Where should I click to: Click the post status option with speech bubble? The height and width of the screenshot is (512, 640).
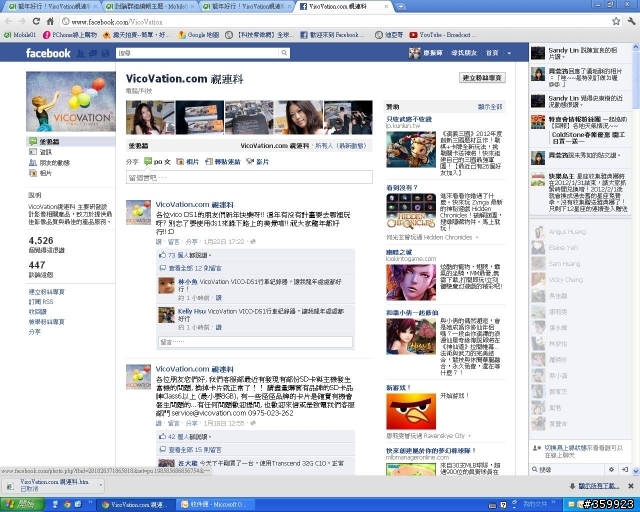click(x=157, y=162)
